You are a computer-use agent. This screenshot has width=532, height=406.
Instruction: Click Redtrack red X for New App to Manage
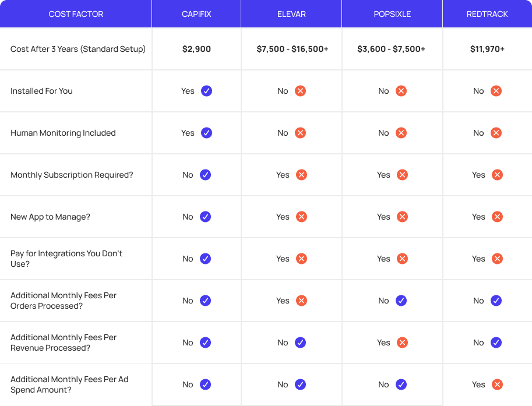(498, 217)
